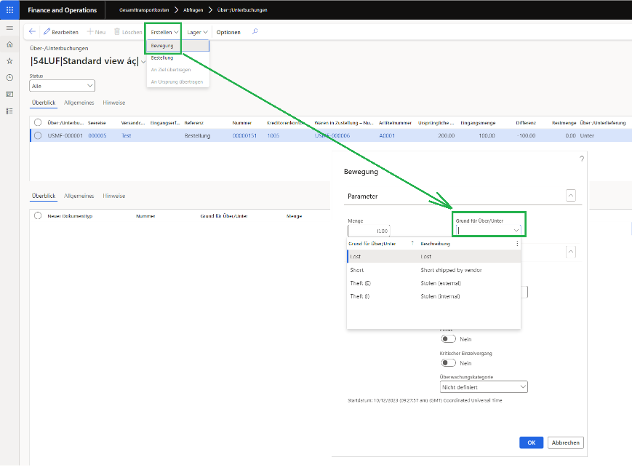Select the row radio for USMF-000001
Screen dimensions: 632x466
(x=38, y=135)
